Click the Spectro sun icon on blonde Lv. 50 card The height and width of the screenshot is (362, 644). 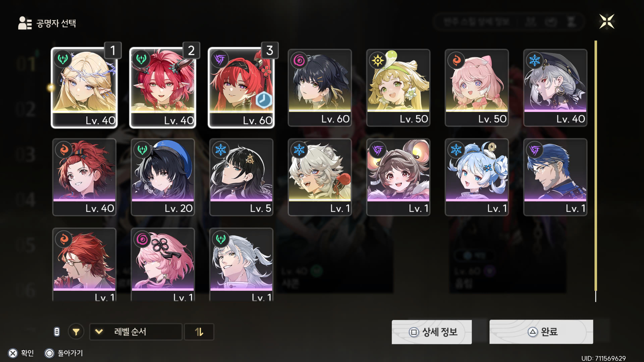378,60
